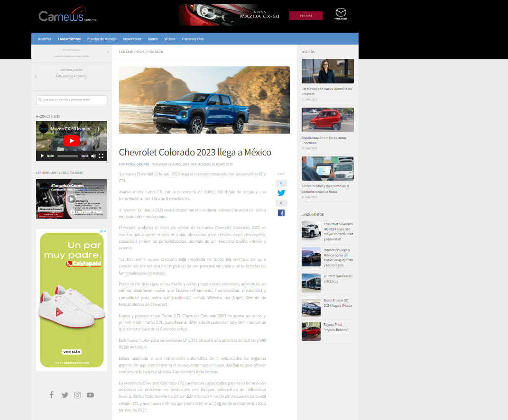
Task: Open Chevrolet Silverado HD 2024 article link
Action: click(338, 231)
